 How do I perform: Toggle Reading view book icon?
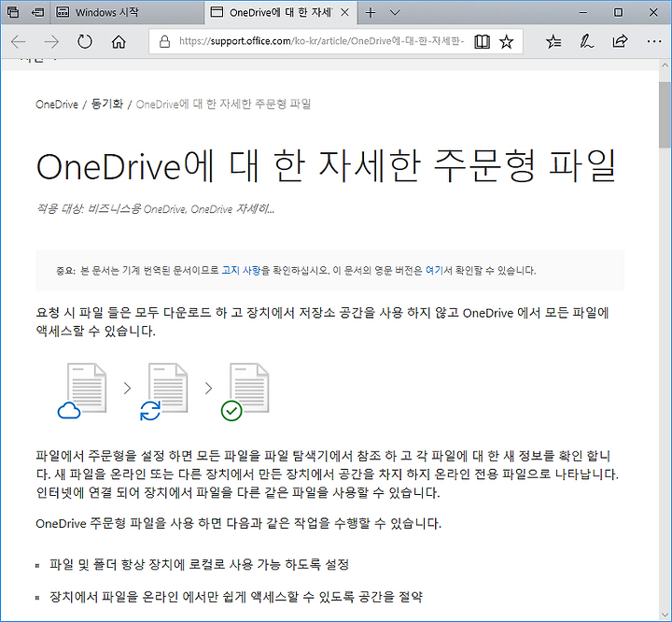483,42
